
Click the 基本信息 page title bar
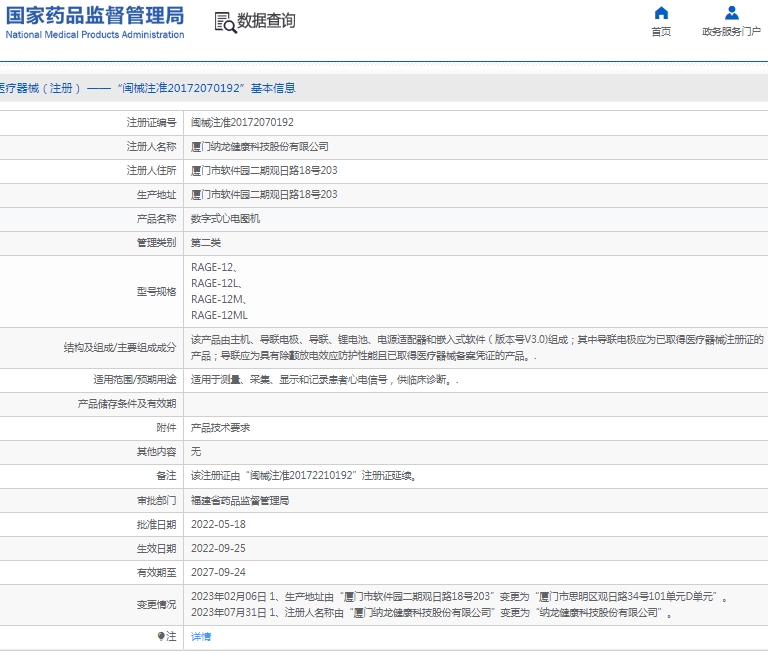pos(384,88)
